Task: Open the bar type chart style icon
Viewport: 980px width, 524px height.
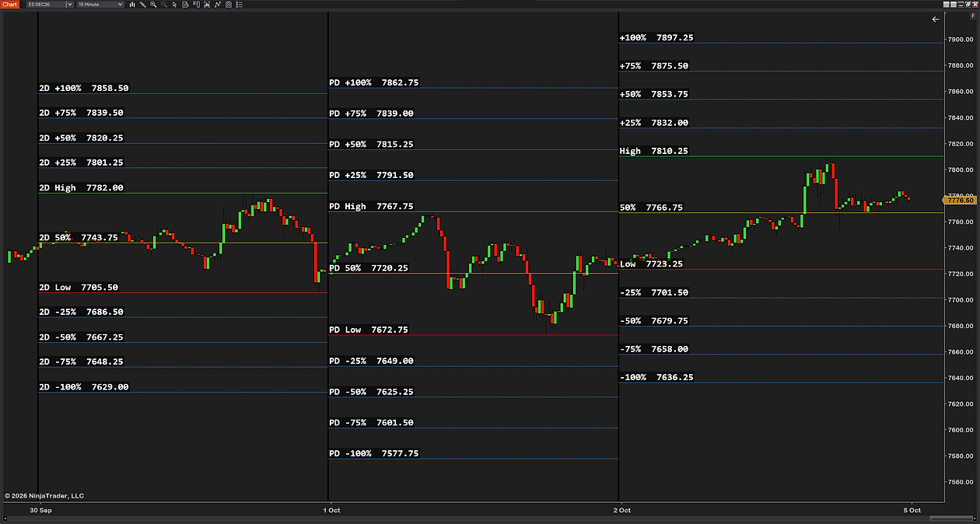Action: (x=132, y=5)
